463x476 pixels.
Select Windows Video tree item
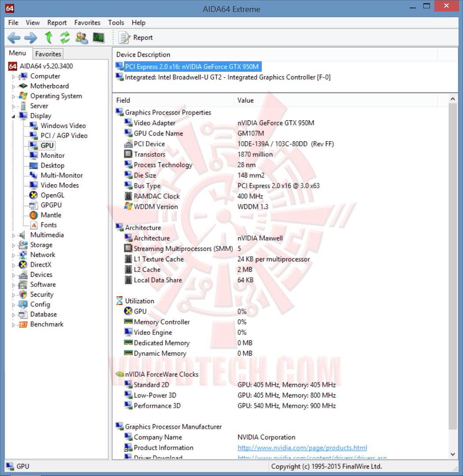point(63,126)
